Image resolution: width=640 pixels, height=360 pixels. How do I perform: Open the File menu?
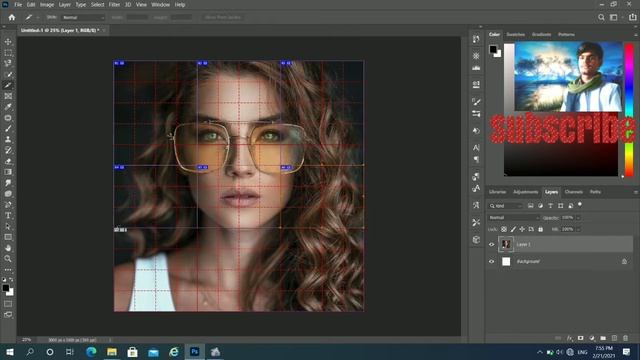click(18, 4)
